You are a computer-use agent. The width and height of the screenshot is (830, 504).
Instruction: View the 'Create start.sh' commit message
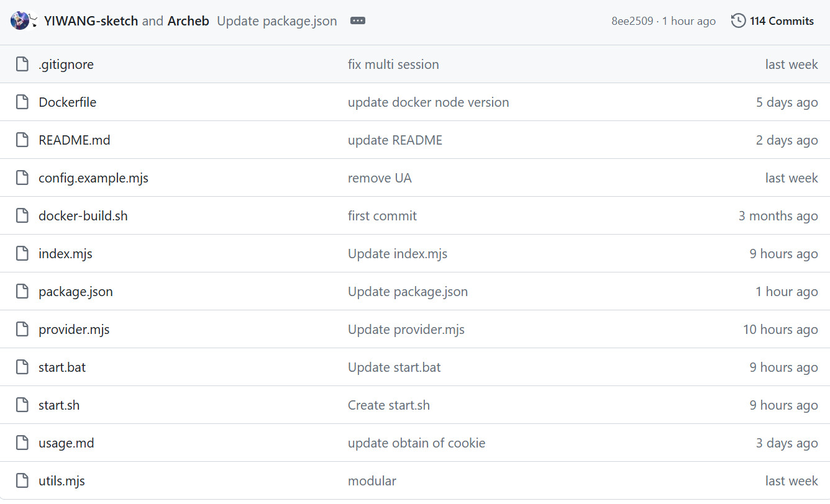[388, 405]
